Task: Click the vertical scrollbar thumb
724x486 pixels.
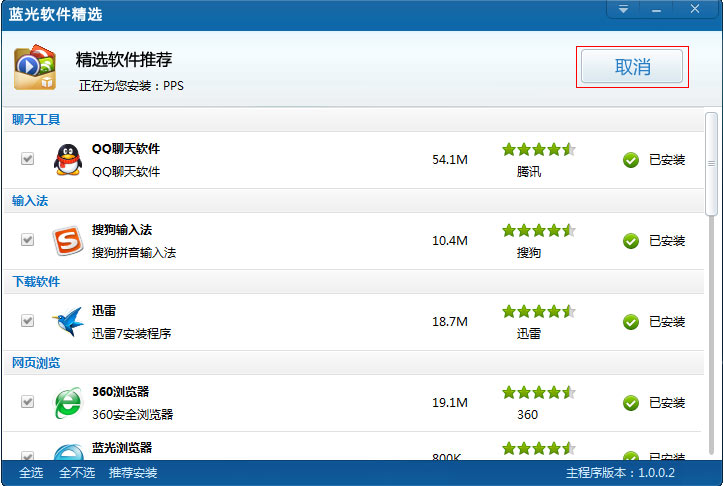Action: pyautogui.click(x=712, y=164)
